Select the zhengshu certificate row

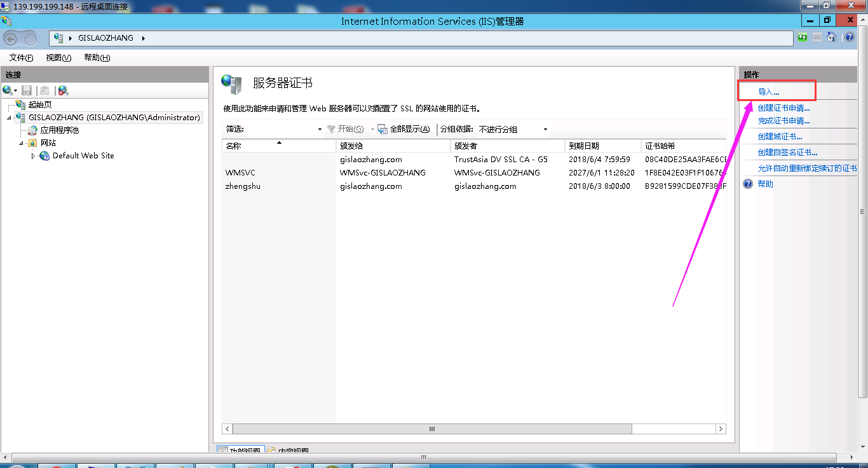(243, 186)
